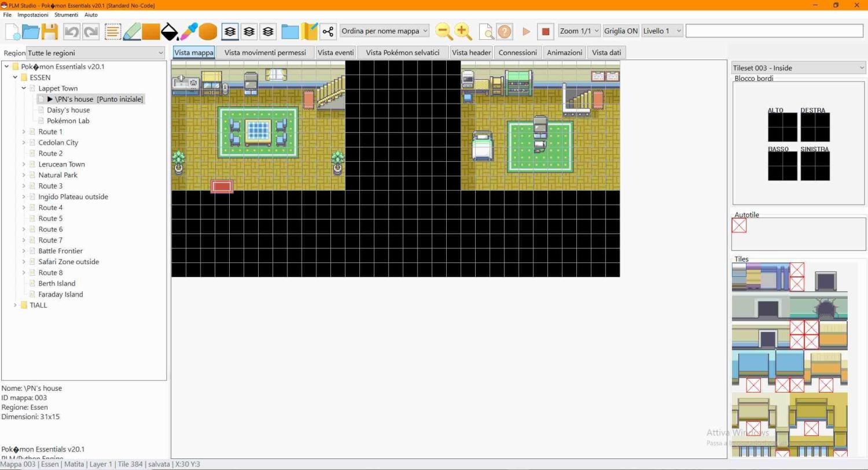Viewport: 868px width, 470px height.
Task: Collapse the Lappet Town node
Action: coord(24,88)
